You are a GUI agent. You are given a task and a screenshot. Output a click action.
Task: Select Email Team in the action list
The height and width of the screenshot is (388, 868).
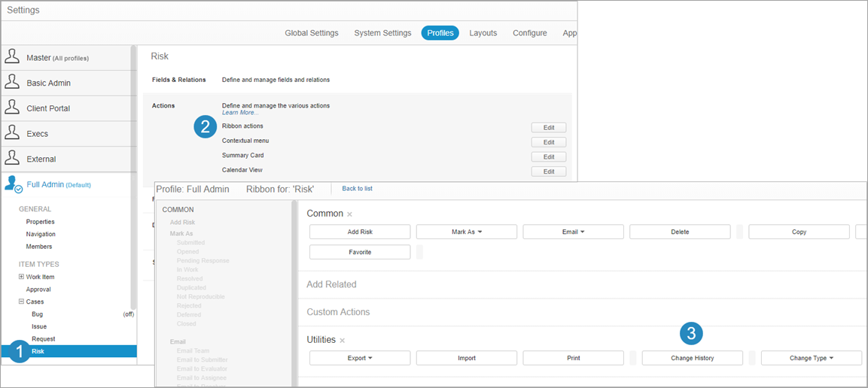(x=193, y=350)
